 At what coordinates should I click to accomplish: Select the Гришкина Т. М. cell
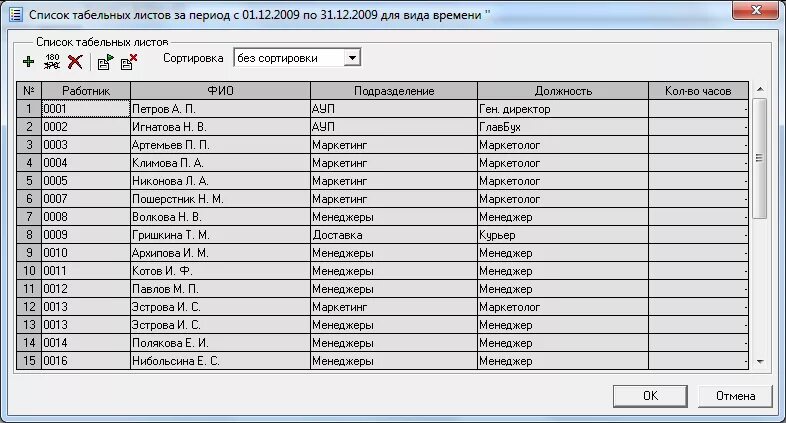point(220,235)
